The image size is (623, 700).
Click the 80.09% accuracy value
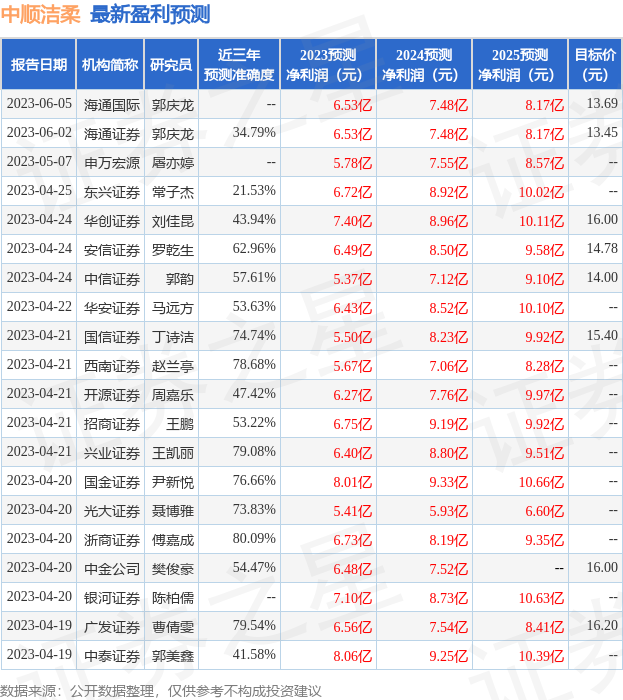tap(254, 539)
